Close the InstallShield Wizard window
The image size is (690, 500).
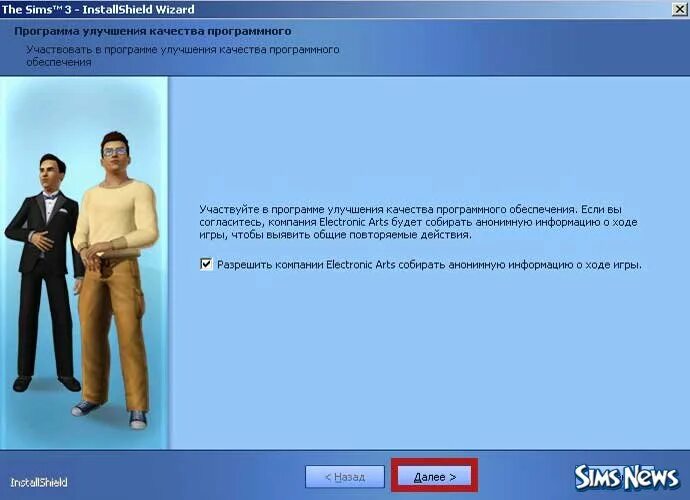(x=679, y=9)
